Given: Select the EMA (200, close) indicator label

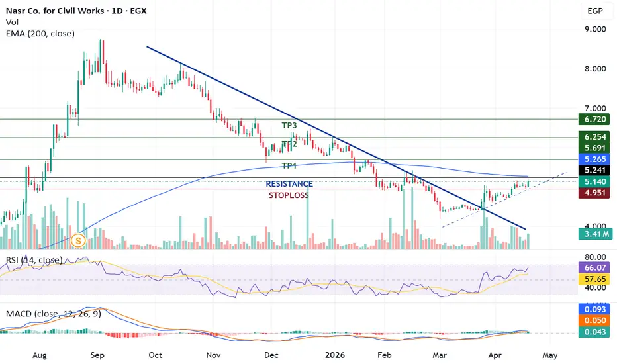Looking at the screenshot, I should [40, 34].
